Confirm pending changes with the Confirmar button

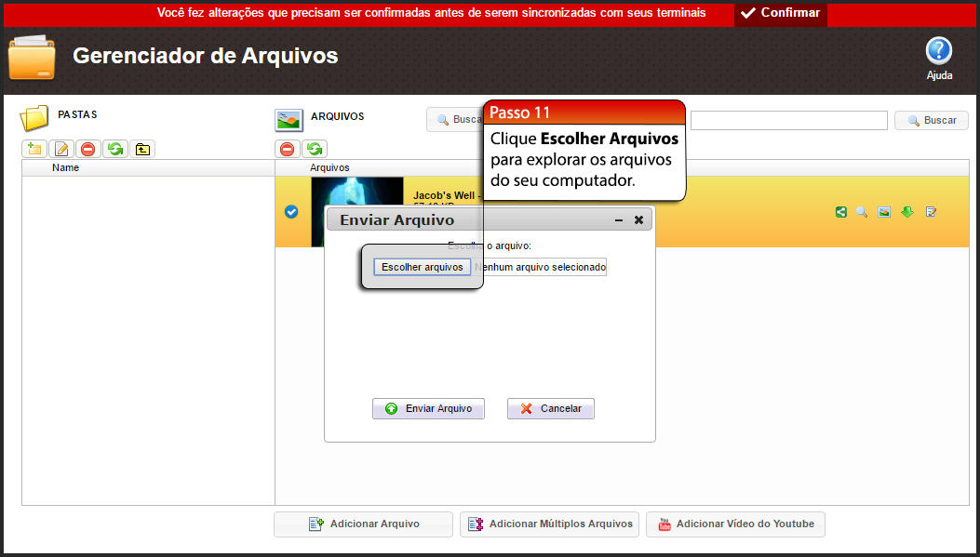[780, 14]
